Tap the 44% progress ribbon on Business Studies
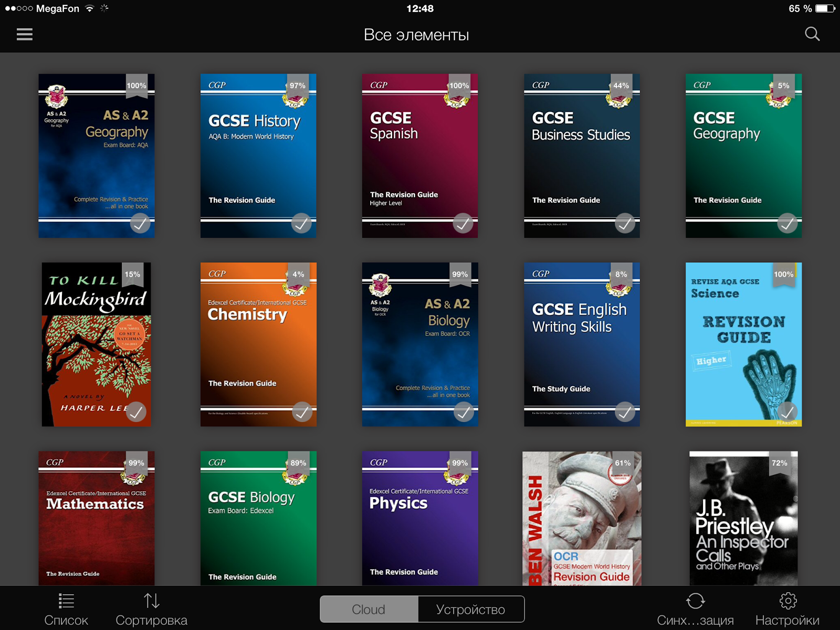 pyautogui.click(x=621, y=86)
